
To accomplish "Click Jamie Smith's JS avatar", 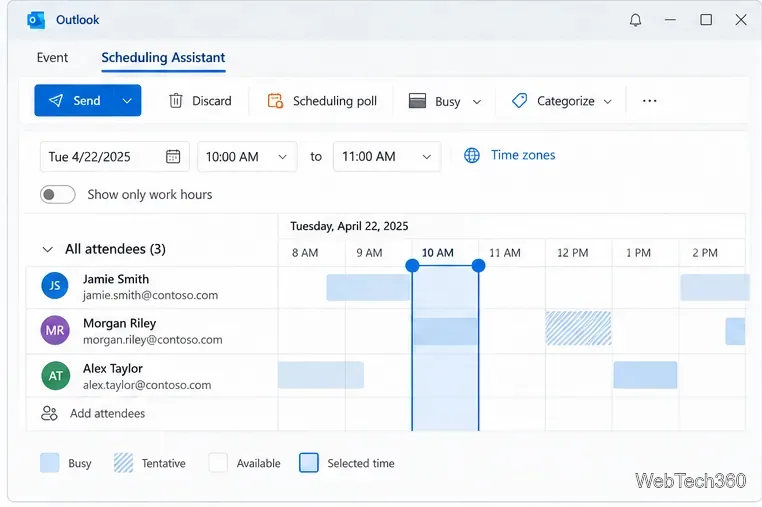I will (x=54, y=285).
